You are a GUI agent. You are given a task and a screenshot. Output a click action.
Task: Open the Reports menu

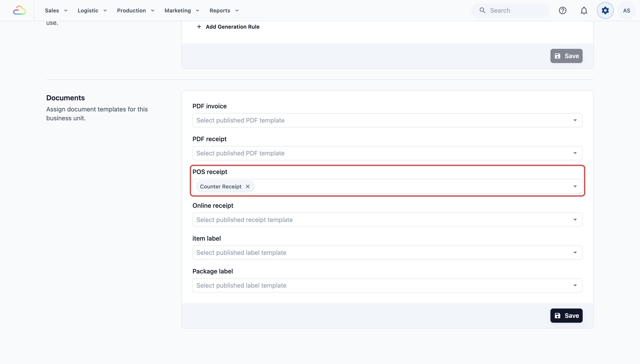pos(224,10)
